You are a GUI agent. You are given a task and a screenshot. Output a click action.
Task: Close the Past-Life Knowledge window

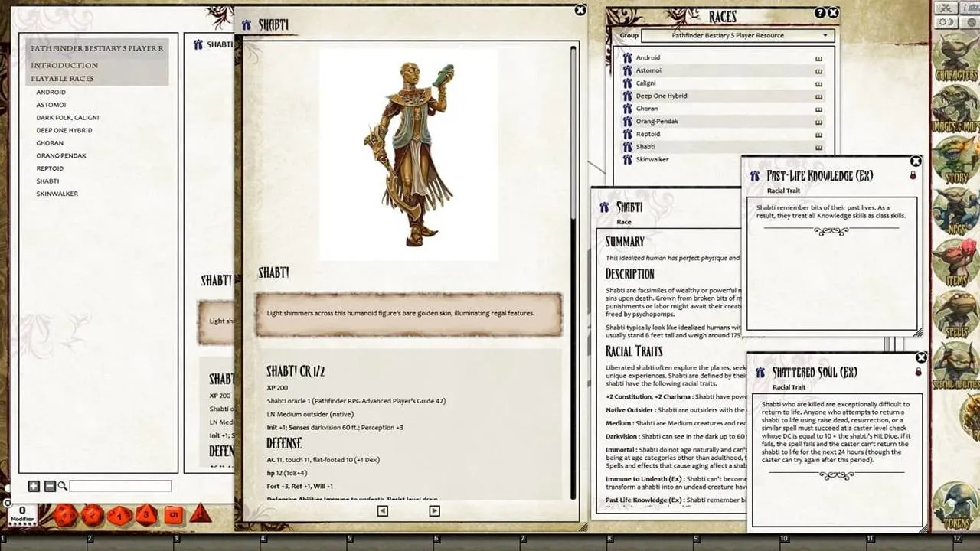pos(916,161)
